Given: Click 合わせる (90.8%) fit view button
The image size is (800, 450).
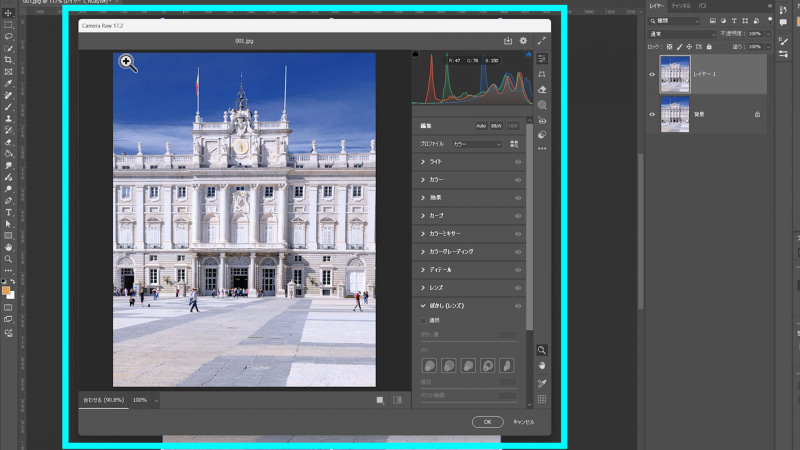Looking at the screenshot, I should click(104, 400).
